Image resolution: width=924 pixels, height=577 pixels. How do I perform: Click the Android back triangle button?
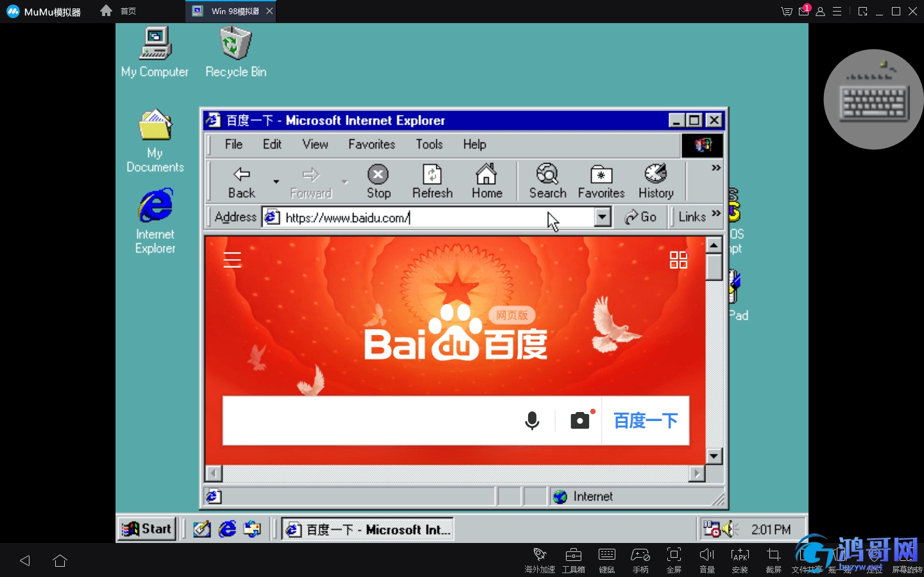(25, 560)
